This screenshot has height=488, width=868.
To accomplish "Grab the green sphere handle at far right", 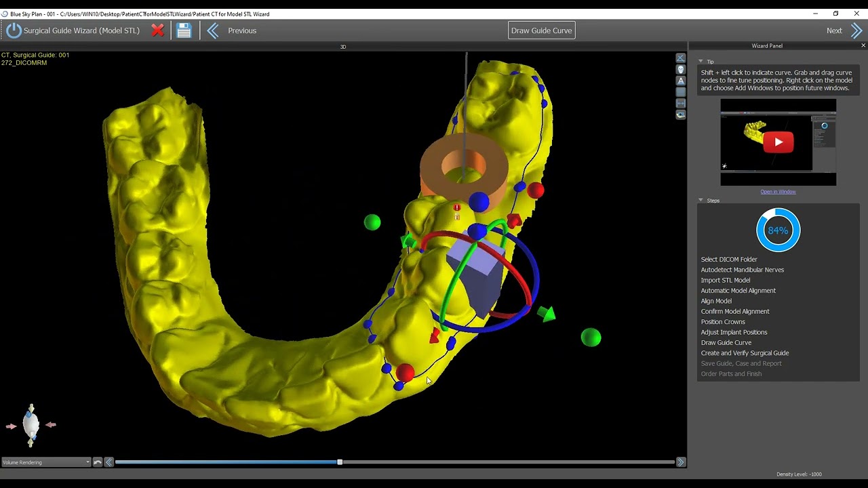I will click(591, 338).
